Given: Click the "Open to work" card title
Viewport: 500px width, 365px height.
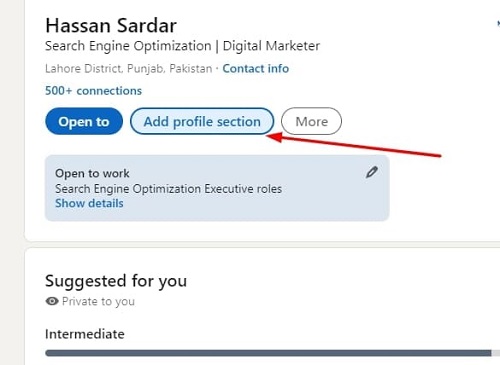Looking at the screenshot, I should [x=92, y=173].
